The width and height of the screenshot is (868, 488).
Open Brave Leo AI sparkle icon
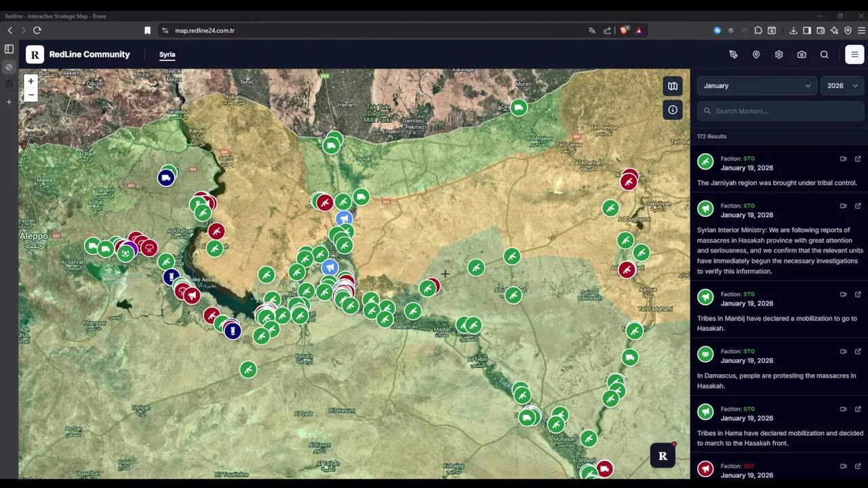[x=834, y=30]
